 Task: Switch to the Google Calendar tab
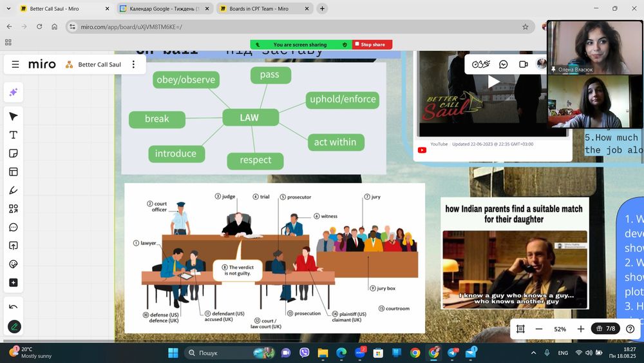click(x=165, y=8)
